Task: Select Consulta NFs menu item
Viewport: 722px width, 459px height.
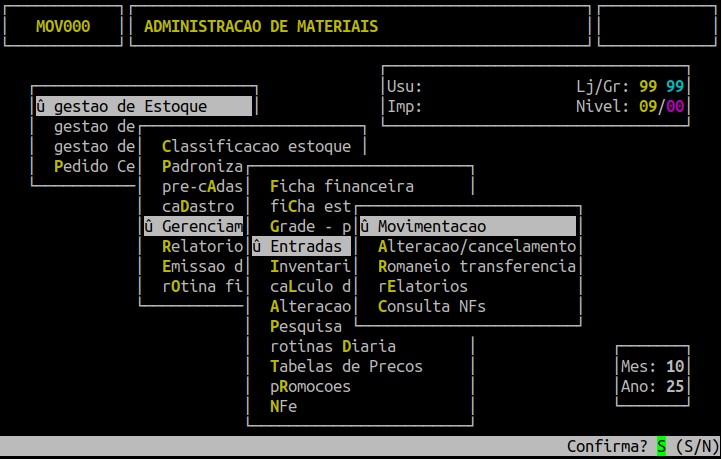Action: (431, 306)
